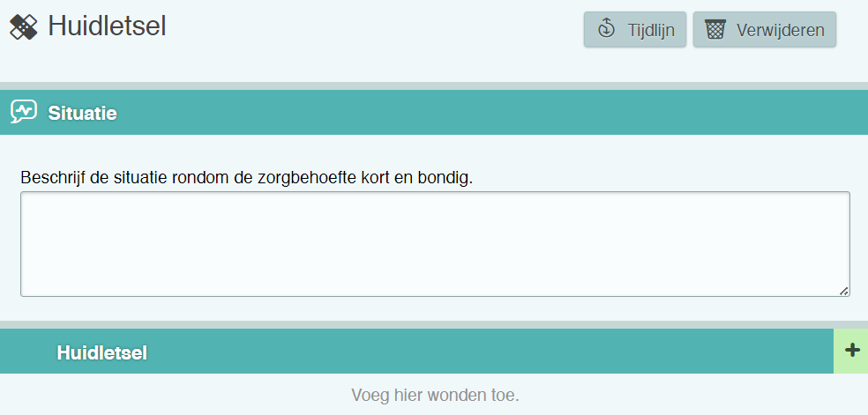Click the gray divider above the Huidletsel section
Image resolution: width=868 pixels, height=415 pixels.
[x=434, y=324]
